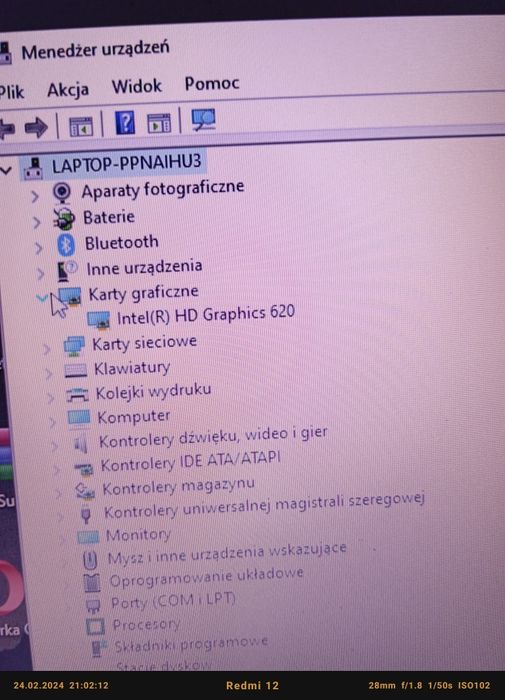Click the action pane toolbar icon
Image resolution: width=505 pixels, height=700 pixels.
point(159,123)
